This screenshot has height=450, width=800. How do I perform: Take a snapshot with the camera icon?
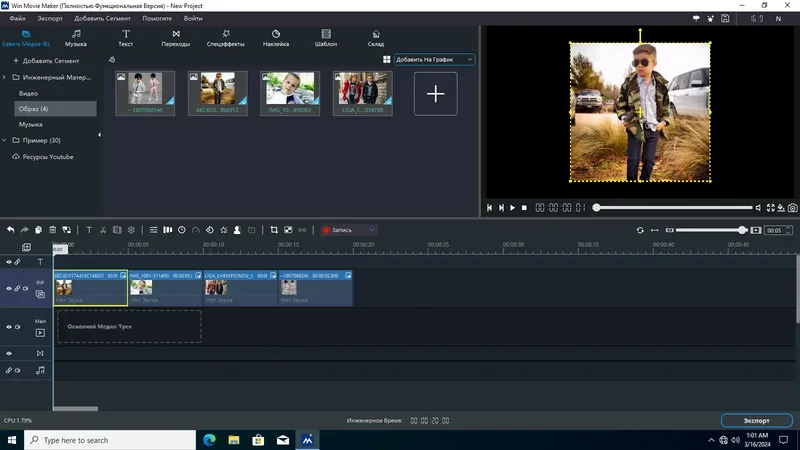[792, 208]
